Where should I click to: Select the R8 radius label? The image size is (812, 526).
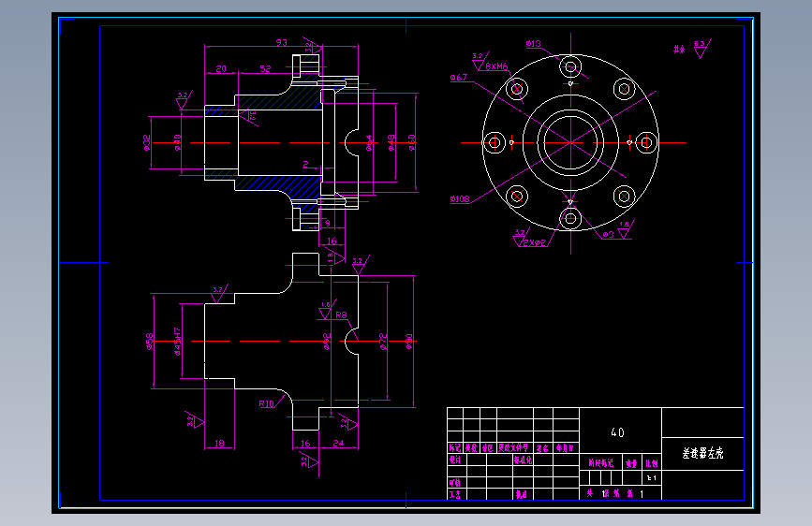(x=341, y=314)
